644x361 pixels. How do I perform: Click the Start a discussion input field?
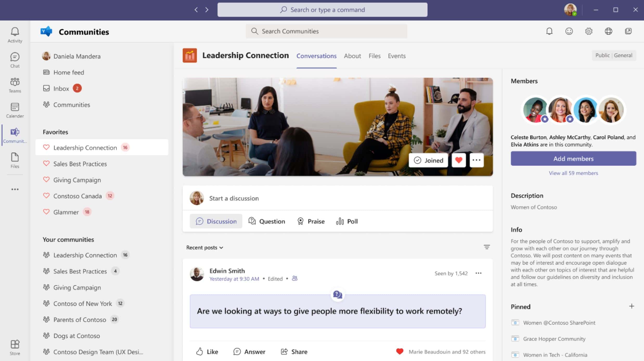(338, 198)
